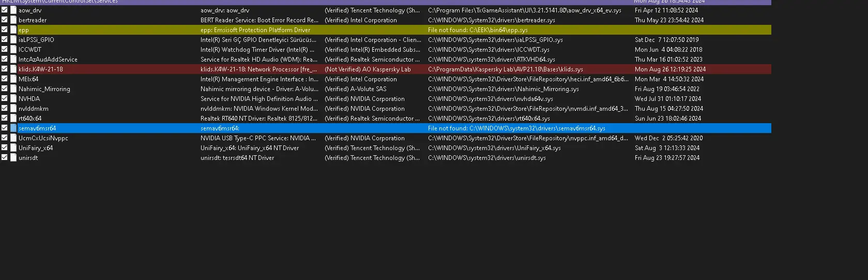Click the klids.K4W-21-18 file icon

(x=13, y=69)
